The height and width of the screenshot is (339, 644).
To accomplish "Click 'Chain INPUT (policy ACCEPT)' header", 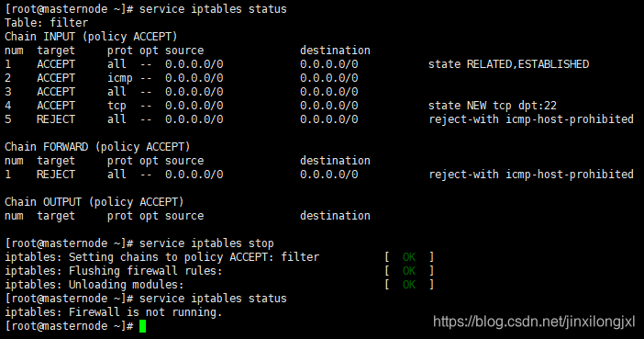I will coord(91,37).
